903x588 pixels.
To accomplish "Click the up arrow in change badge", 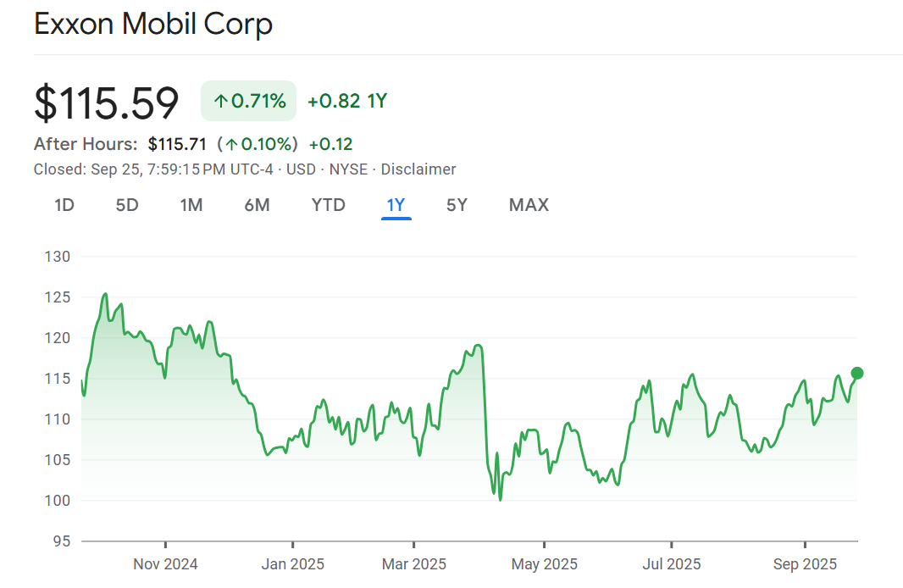I will tap(220, 102).
